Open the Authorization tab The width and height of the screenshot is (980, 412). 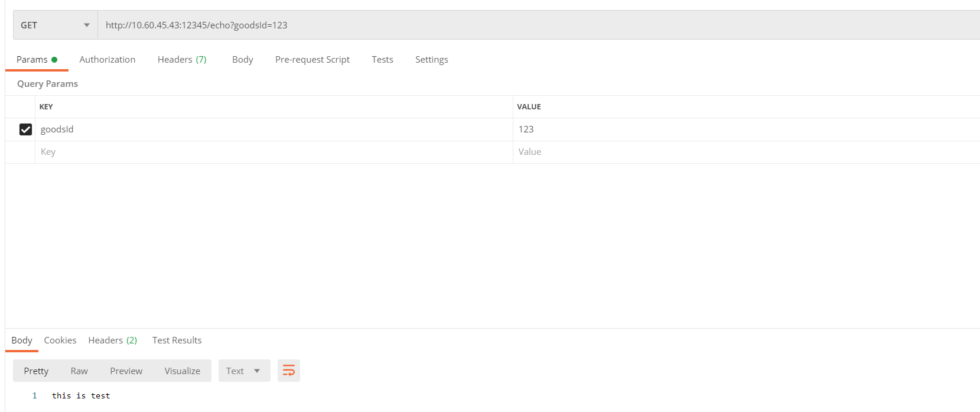click(x=108, y=60)
